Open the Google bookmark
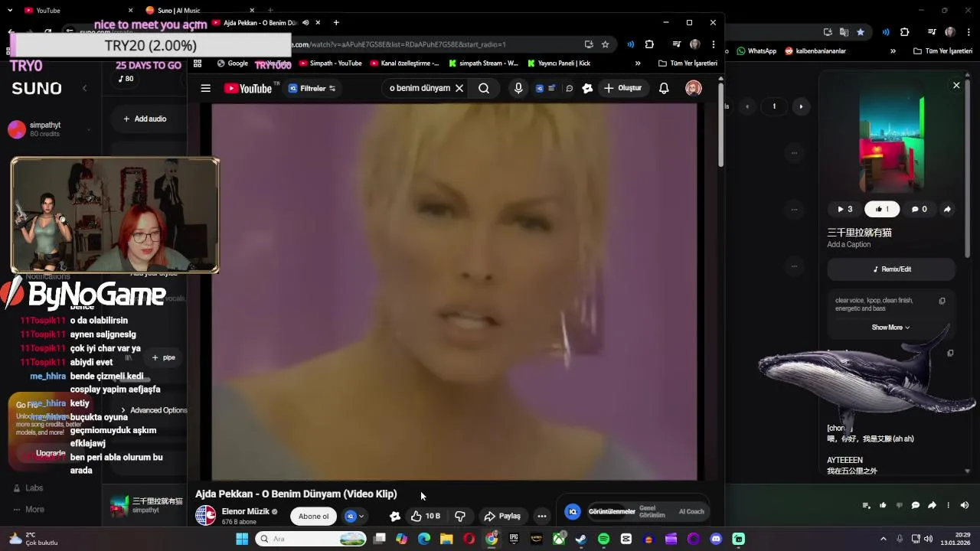This screenshot has width=980, height=551. (233, 64)
